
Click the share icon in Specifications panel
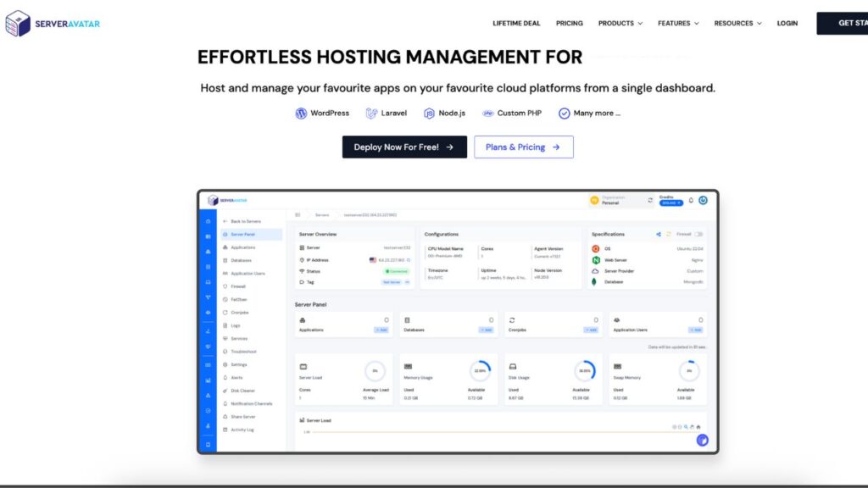coord(659,234)
